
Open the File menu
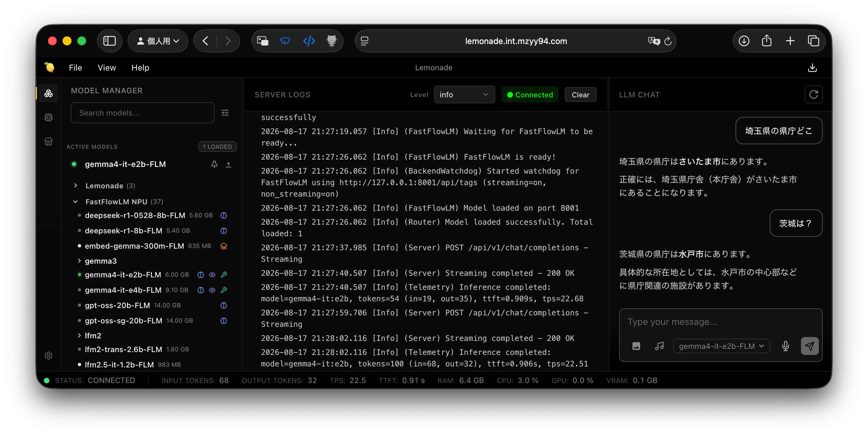pyautogui.click(x=76, y=68)
